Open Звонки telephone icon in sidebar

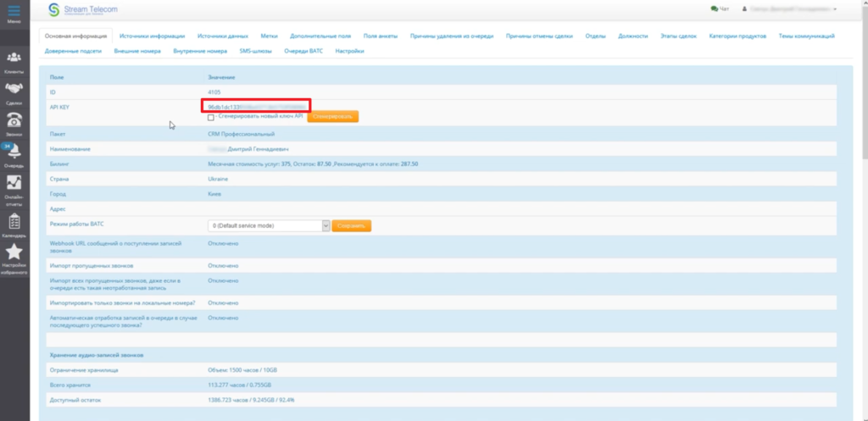click(x=14, y=120)
